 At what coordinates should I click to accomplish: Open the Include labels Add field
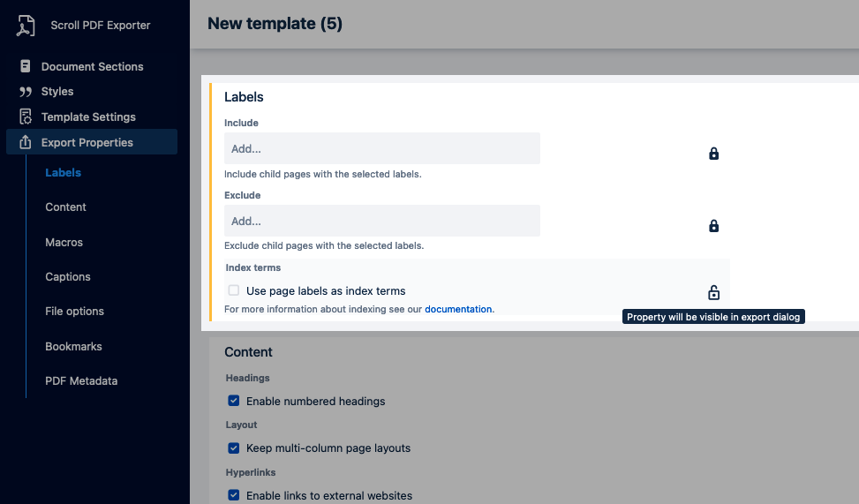click(381, 149)
